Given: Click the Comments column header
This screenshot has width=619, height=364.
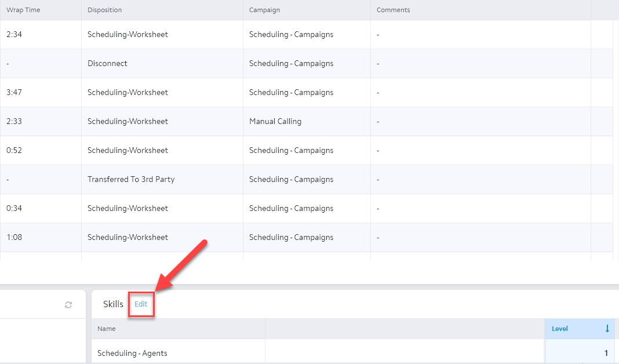Looking at the screenshot, I should pyautogui.click(x=393, y=10).
